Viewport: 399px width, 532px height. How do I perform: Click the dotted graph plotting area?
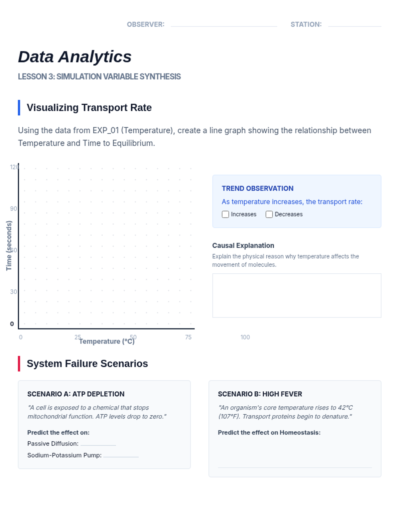(106, 246)
